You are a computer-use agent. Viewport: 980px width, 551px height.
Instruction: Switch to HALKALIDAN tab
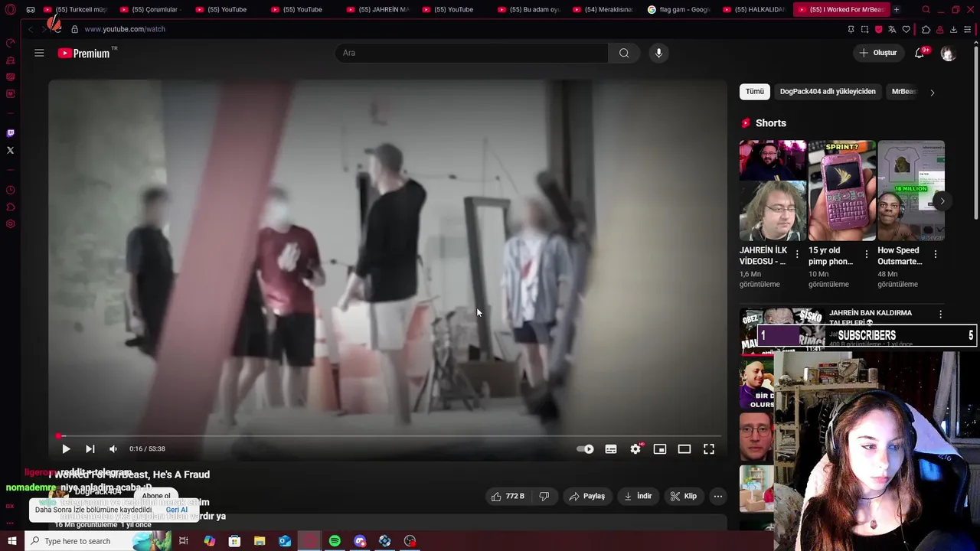(755, 10)
